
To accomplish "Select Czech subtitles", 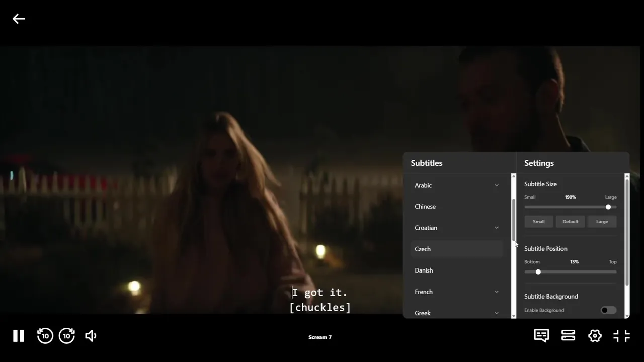I will [457, 249].
